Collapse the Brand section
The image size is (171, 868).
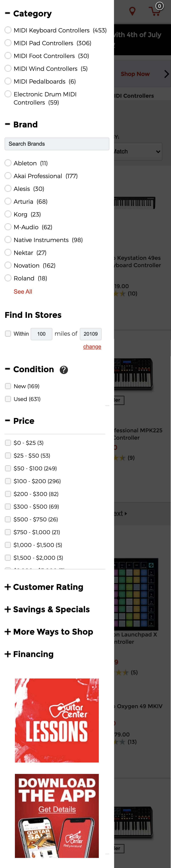[7, 124]
